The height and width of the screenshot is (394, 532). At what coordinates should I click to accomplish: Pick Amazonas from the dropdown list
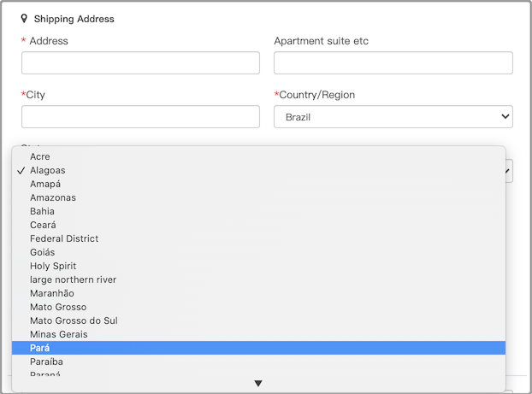point(53,197)
